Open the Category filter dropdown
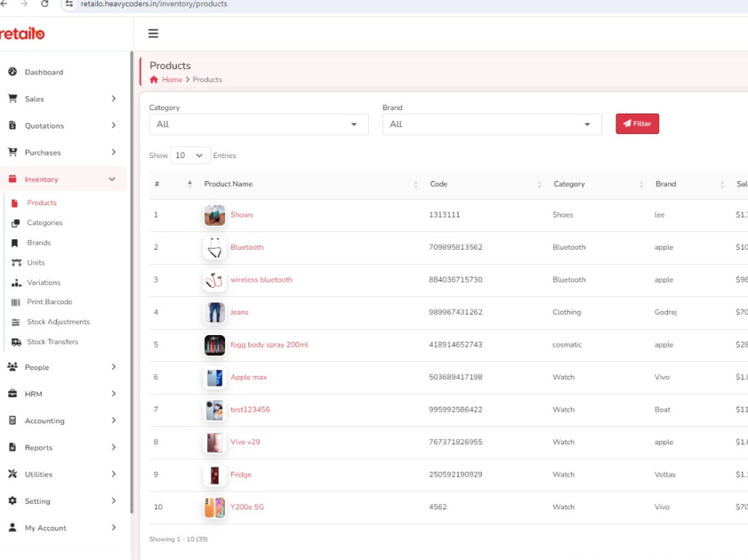Screen dimensions: 748x560 point(258,124)
